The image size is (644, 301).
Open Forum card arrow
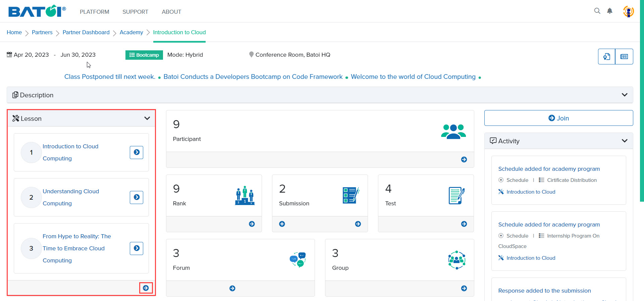point(232,288)
